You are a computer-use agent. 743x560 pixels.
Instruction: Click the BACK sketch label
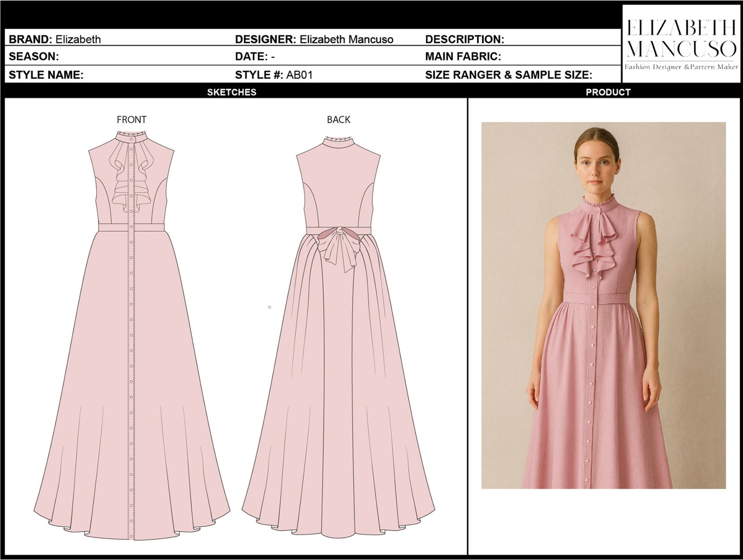339,120
